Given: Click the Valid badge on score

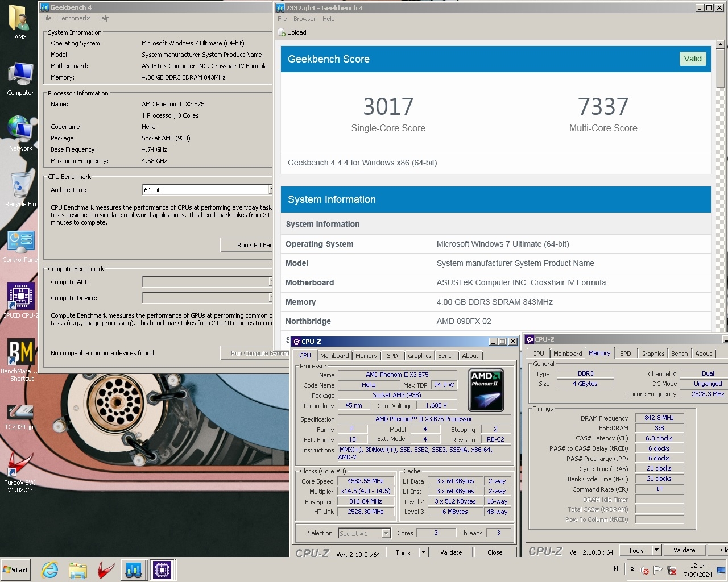Looking at the screenshot, I should coord(693,59).
